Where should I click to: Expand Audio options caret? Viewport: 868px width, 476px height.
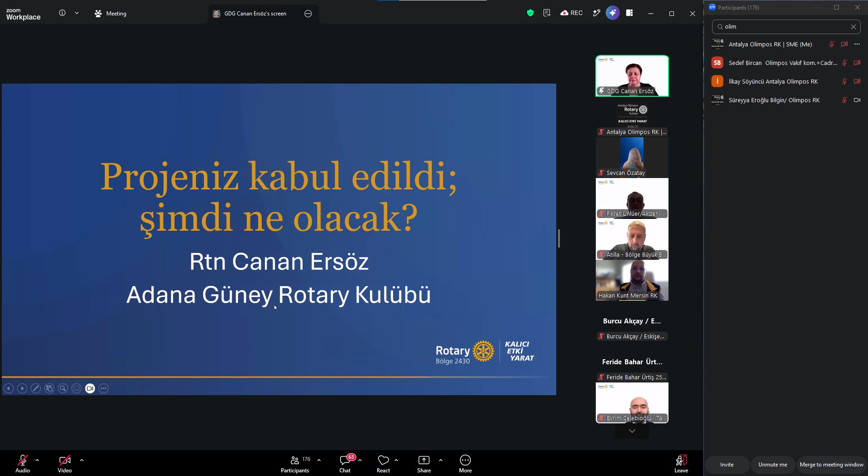click(37, 460)
